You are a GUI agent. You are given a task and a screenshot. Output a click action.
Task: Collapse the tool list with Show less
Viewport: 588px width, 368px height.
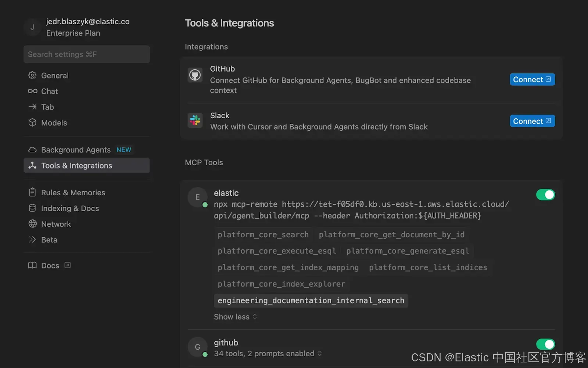pyautogui.click(x=235, y=317)
